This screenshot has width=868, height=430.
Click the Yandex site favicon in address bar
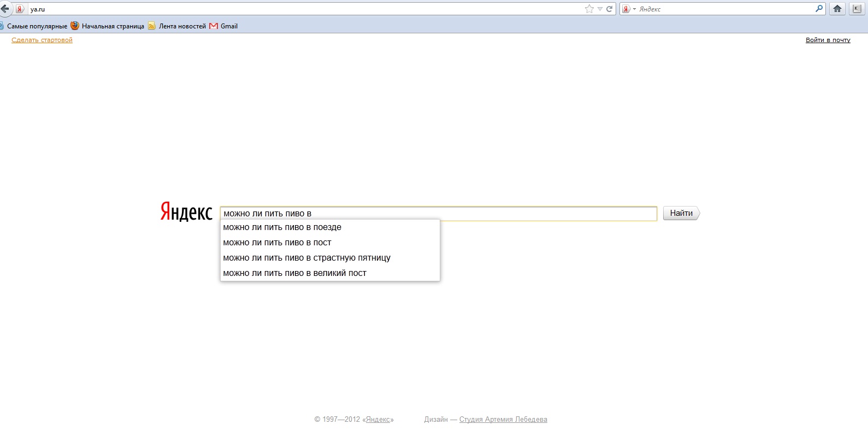tap(20, 9)
